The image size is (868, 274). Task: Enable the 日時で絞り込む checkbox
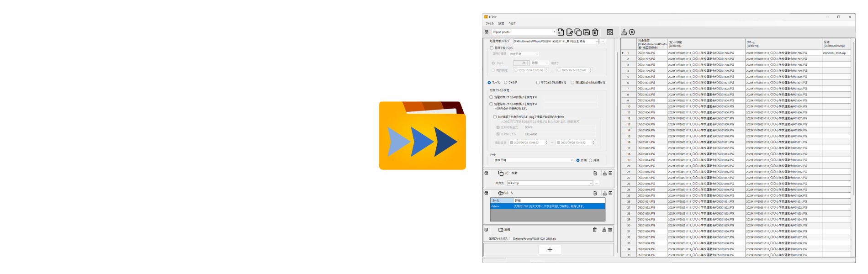(492, 48)
